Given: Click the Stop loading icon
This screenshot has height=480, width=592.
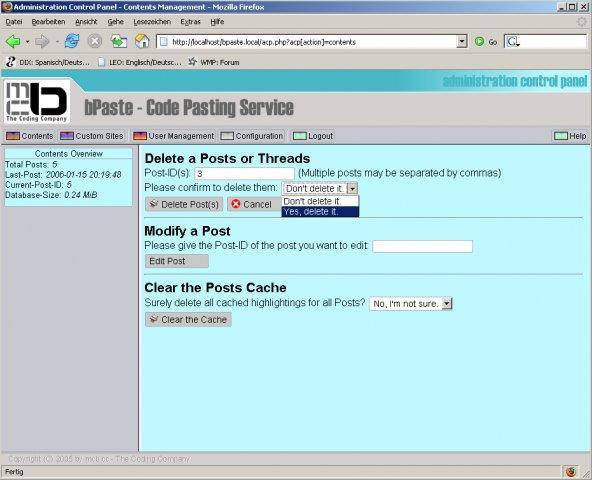Looking at the screenshot, I should pos(95,41).
